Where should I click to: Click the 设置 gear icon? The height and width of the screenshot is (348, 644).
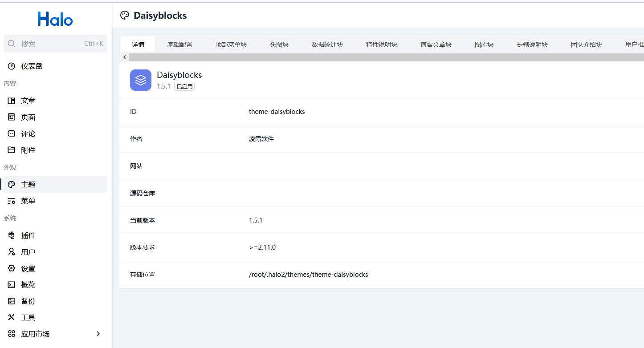[x=12, y=269]
